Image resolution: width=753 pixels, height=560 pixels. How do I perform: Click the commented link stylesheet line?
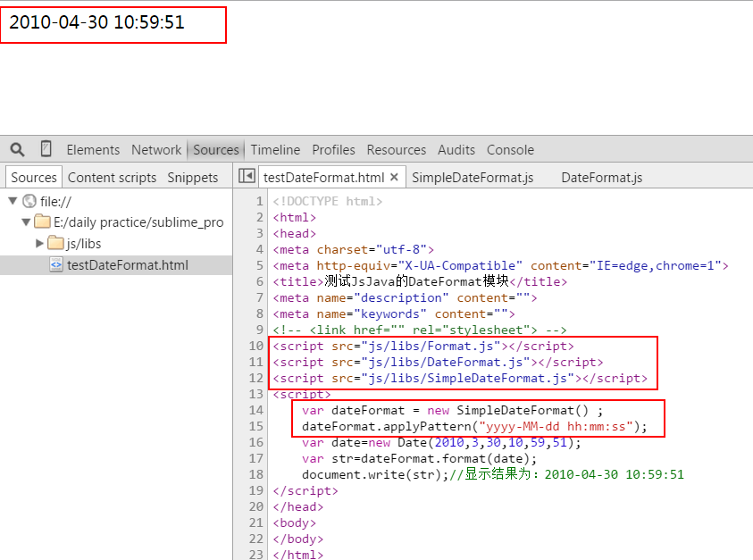coord(420,330)
